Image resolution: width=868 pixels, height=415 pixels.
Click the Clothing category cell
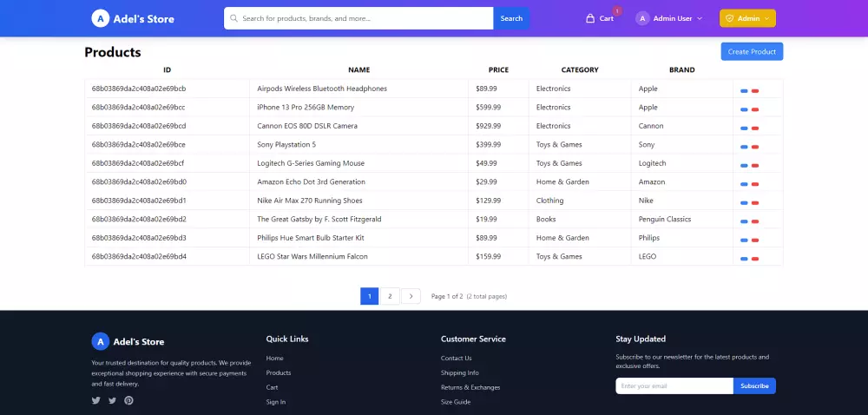[x=549, y=201]
